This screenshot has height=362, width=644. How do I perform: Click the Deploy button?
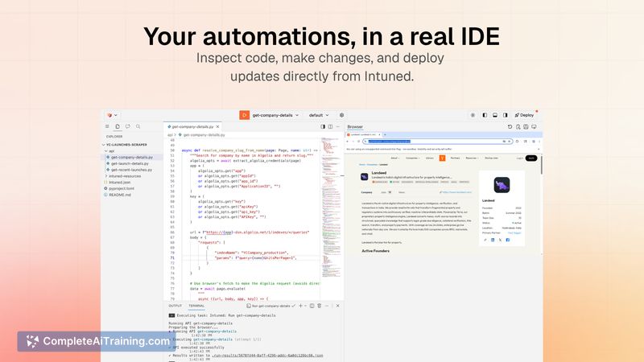[525, 115]
